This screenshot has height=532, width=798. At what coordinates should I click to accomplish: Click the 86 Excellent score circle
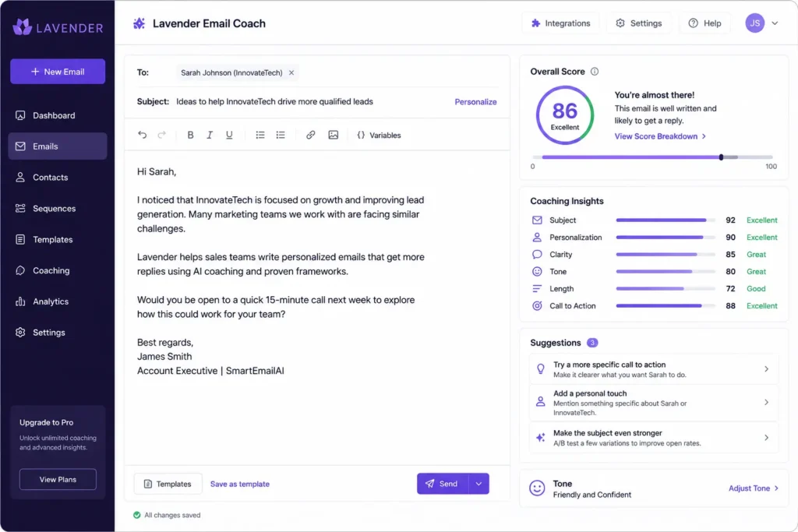coord(565,115)
